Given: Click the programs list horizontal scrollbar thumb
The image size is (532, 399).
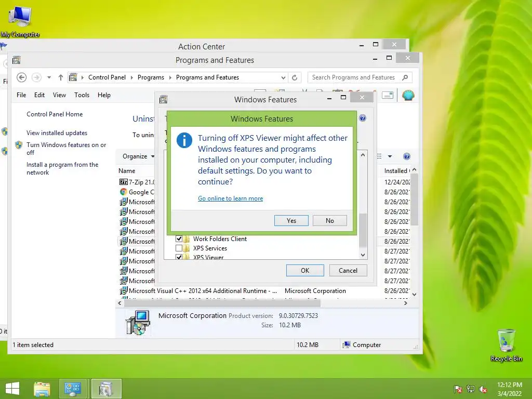Looking at the screenshot, I should pos(222,303).
